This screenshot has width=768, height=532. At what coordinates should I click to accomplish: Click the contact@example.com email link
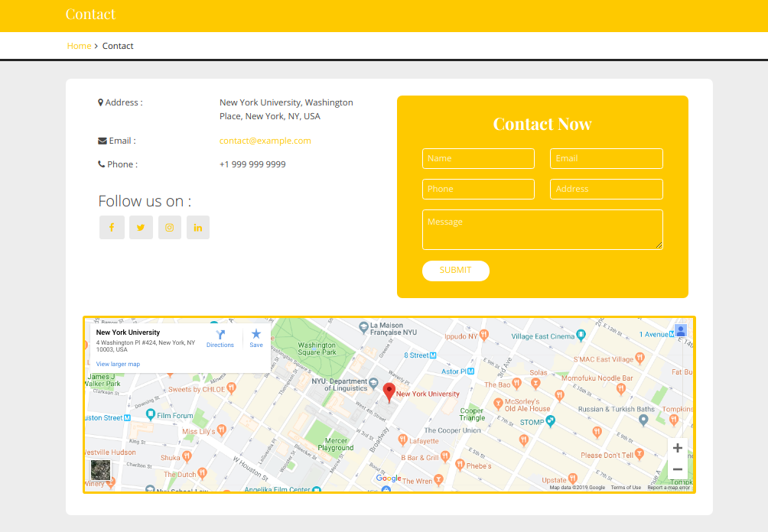[265, 141]
